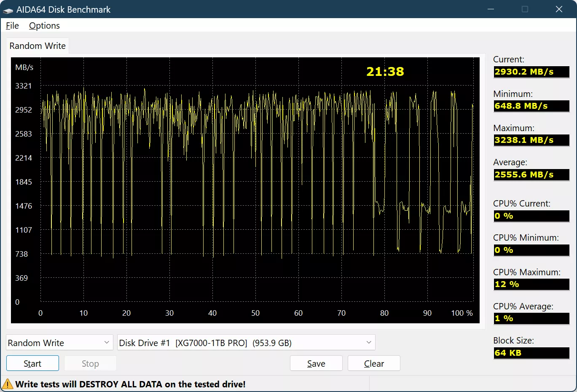Select the Random Write tab
The image size is (577, 392).
coord(38,46)
